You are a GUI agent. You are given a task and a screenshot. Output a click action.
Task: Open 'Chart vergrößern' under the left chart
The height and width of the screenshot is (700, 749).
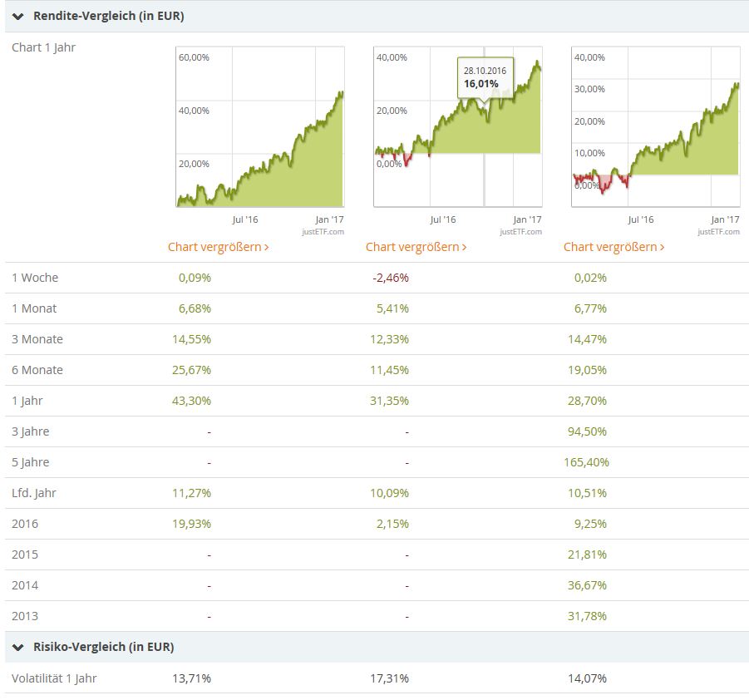click(x=218, y=247)
